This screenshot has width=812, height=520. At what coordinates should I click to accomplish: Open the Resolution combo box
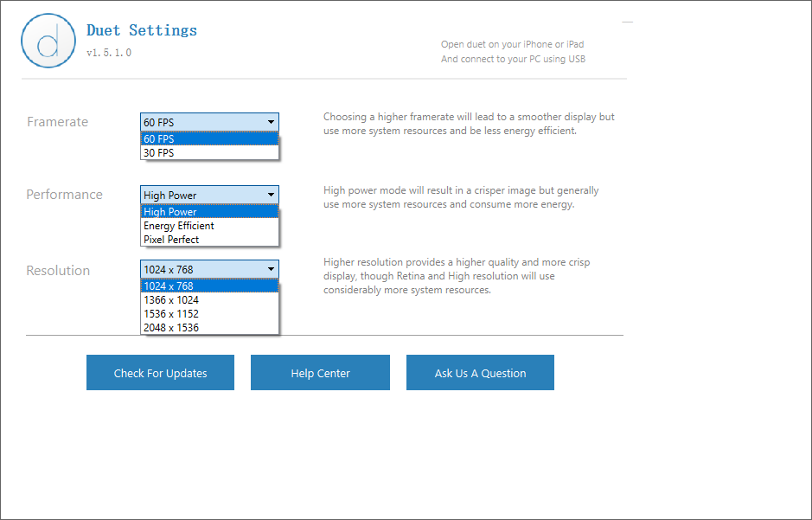tap(209, 269)
